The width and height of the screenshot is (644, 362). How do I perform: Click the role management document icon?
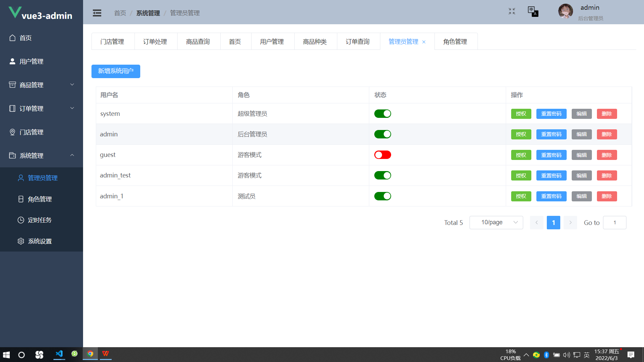point(21,199)
